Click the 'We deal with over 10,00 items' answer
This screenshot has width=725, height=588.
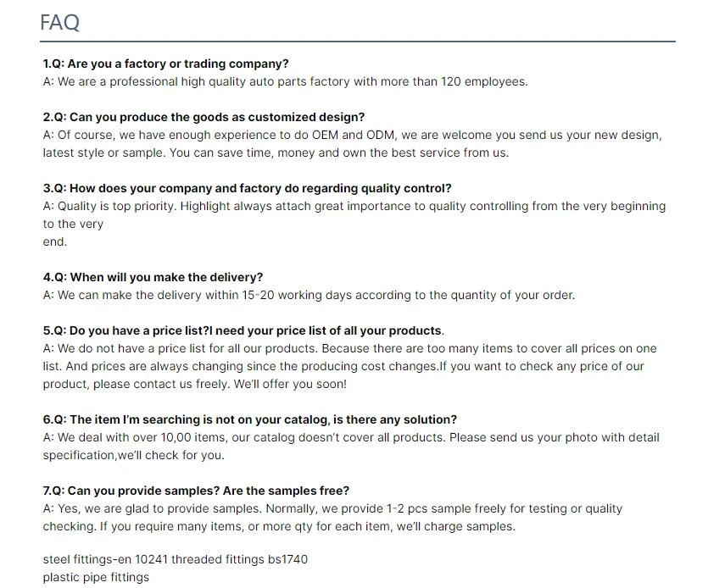pyautogui.click(x=350, y=437)
